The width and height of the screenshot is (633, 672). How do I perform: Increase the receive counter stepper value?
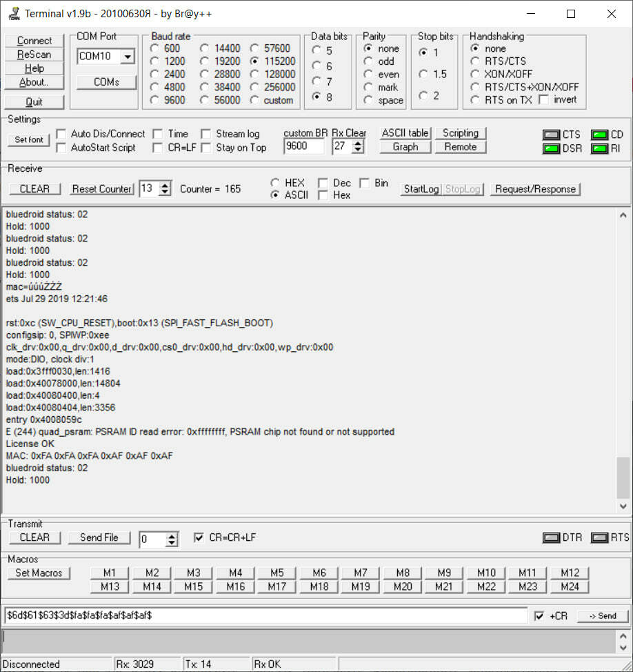point(165,186)
